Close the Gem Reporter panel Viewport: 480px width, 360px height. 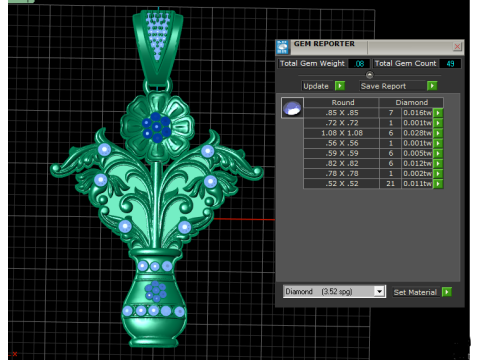pos(457,46)
